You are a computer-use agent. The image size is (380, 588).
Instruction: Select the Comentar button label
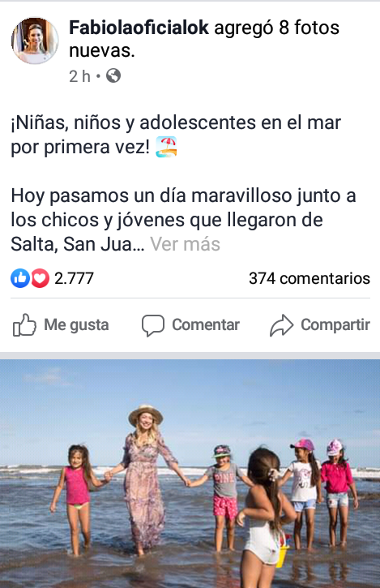tap(206, 324)
